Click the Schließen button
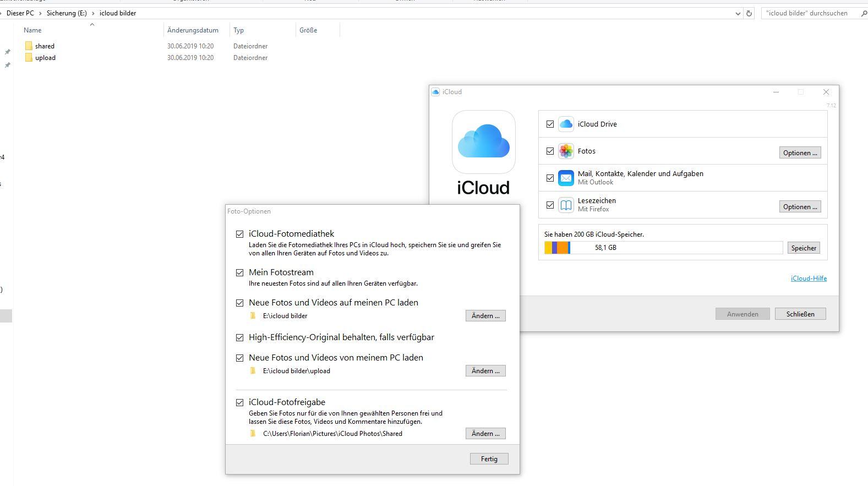The image size is (868, 486). (800, 314)
